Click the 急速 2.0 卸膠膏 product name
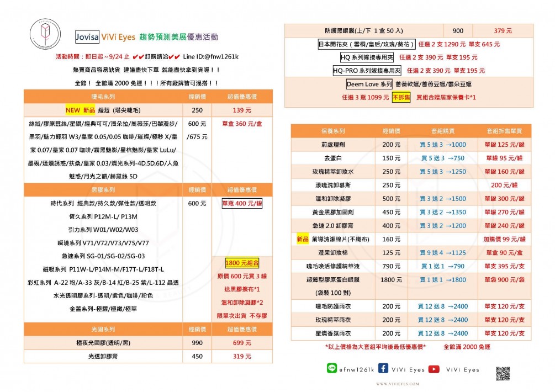The width and height of the screenshot is (555, 392). click(x=333, y=225)
